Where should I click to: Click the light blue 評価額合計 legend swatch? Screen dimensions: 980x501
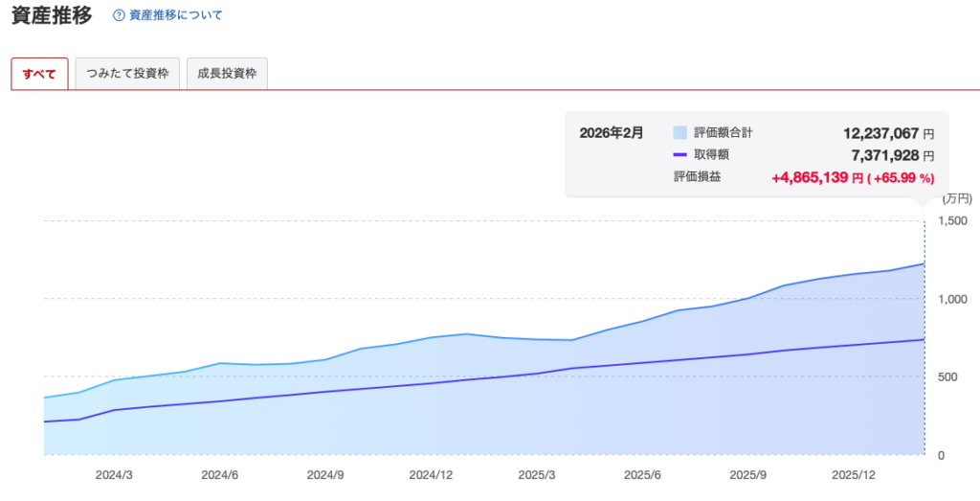pos(680,133)
